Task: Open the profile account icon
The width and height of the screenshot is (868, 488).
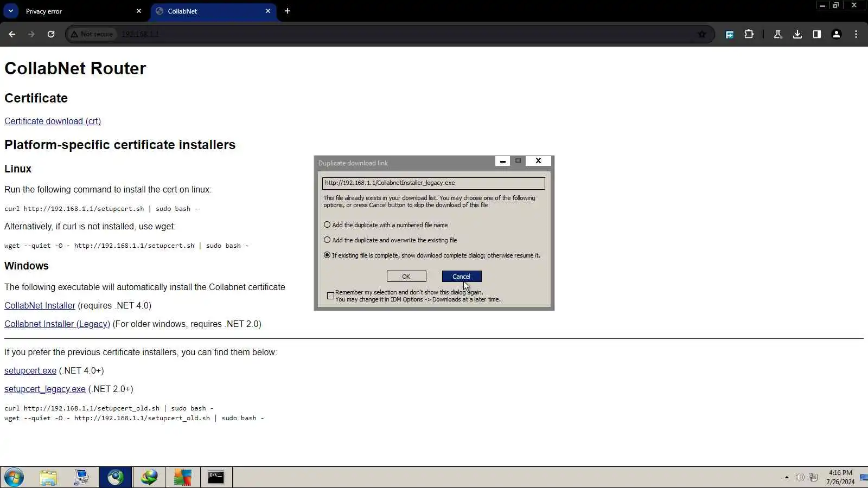Action: pos(837,34)
